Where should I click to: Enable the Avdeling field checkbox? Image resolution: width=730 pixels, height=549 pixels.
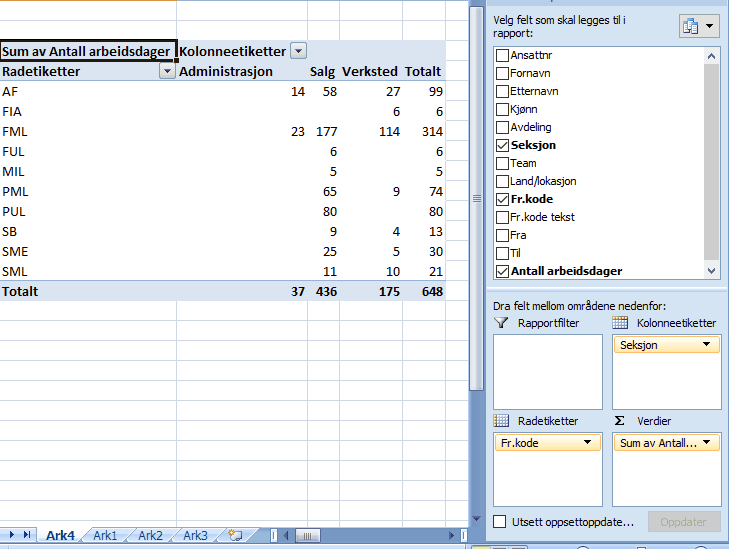(x=502, y=127)
